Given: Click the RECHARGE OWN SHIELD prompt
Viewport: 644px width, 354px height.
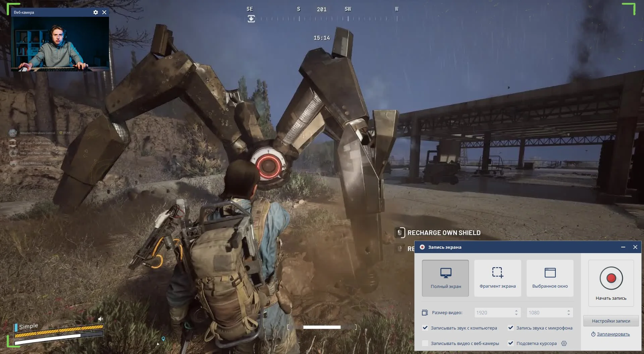Looking at the screenshot, I should click(x=438, y=233).
